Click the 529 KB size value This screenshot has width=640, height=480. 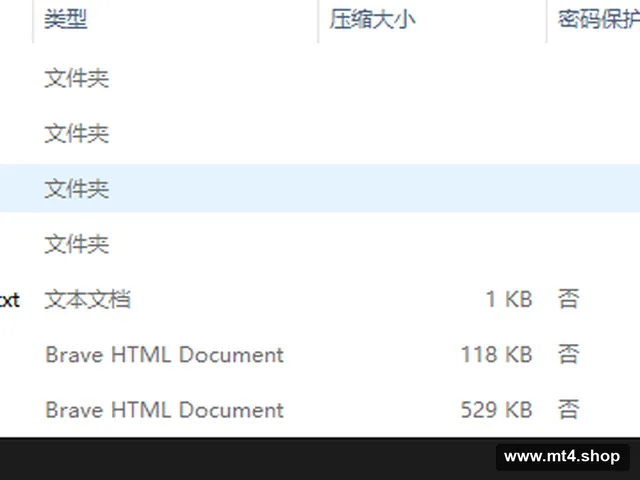pyautogui.click(x=497, y=410)
